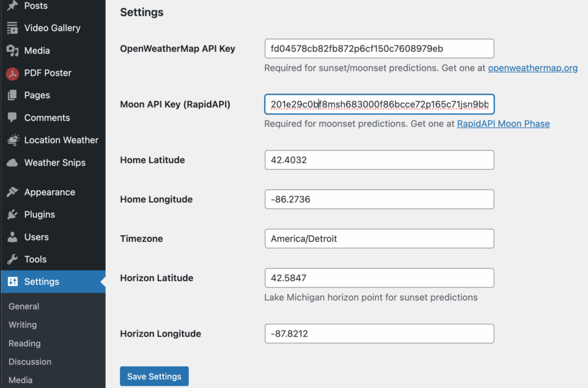Screen dimensions: 588x388
Task: Click the Location Weather cloud-sun icon
Action: pyautogui.click(x=12, y=140)
